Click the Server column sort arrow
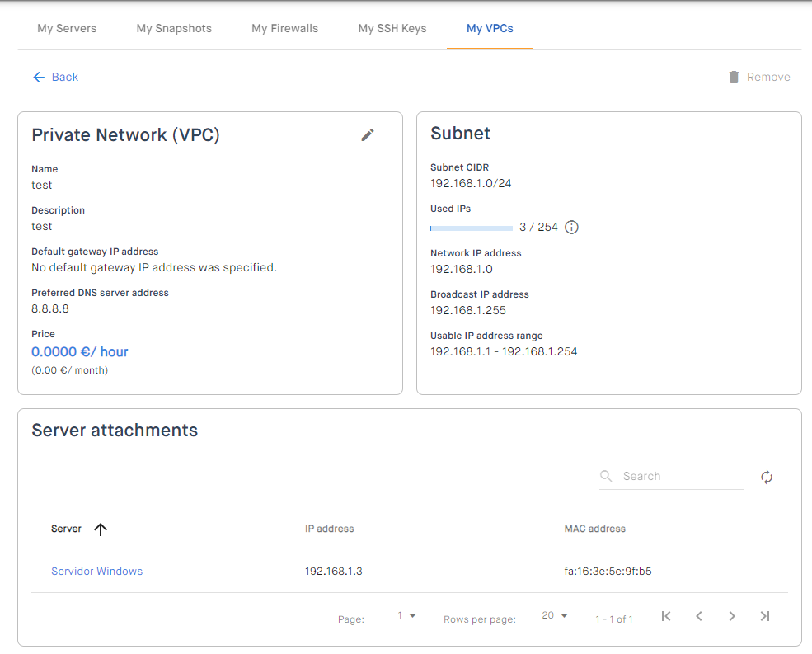Viewport: 812px width, 654px height. click(x=101, y=529)
